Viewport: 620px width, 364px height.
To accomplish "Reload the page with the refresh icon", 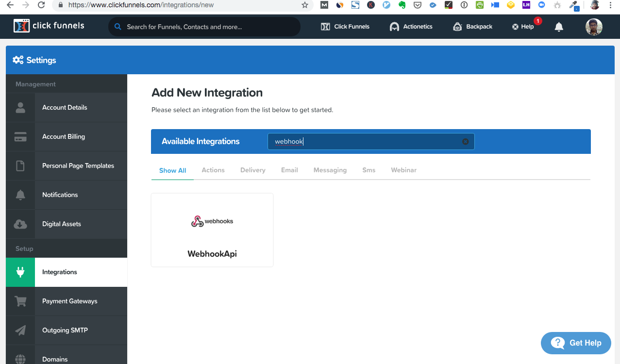I will [41, 5].
